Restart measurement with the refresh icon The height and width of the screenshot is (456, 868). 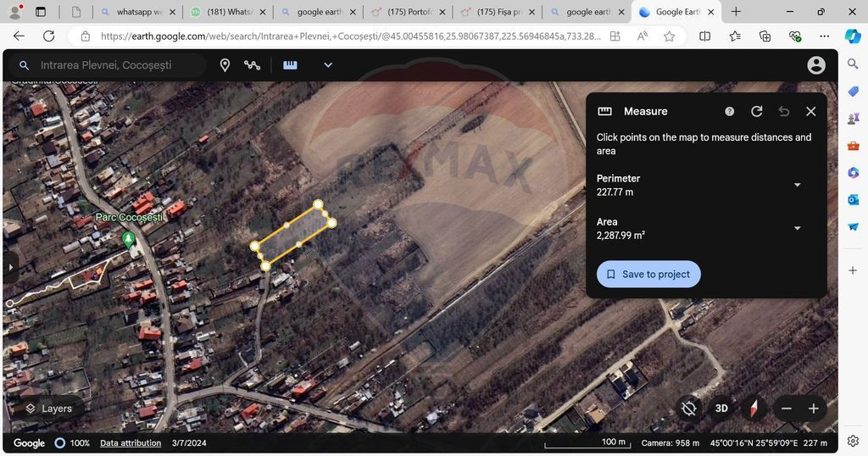click(x=757, y=111)
